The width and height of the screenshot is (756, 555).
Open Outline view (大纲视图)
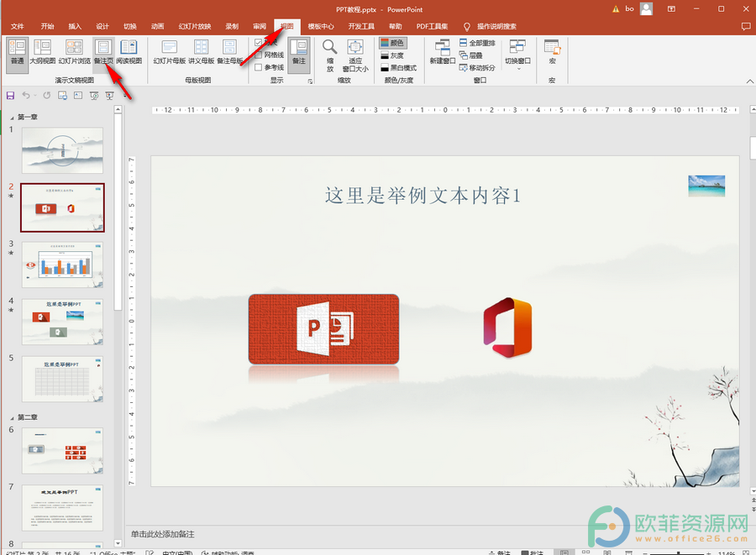click(x=43, y=53)
